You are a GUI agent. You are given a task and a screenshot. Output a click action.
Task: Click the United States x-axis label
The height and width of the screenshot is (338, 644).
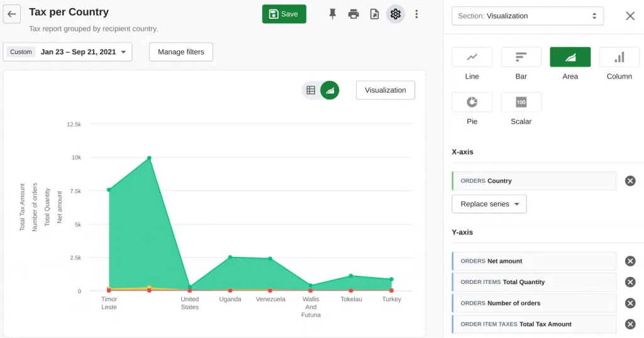190,303
